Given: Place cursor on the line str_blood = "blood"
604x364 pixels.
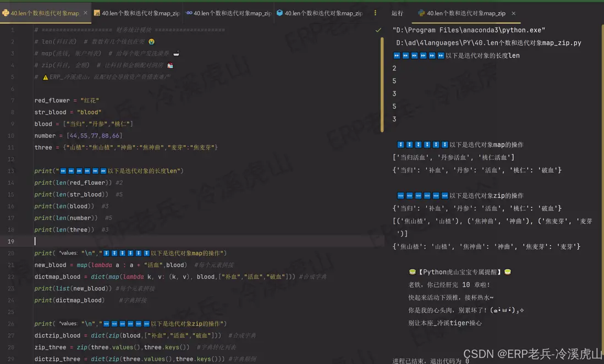Looking at the screenshot, I should click(68, 112).
